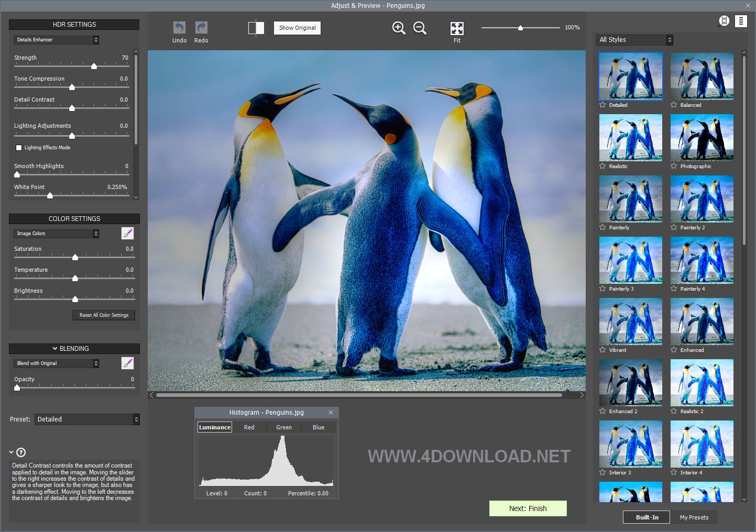Click the Next: Finish button
756x532 pixels.
click(x=528, y=508)
